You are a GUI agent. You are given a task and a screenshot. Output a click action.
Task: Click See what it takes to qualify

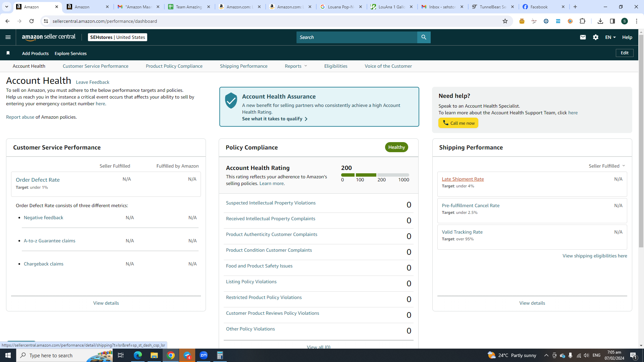click(275, 119)
